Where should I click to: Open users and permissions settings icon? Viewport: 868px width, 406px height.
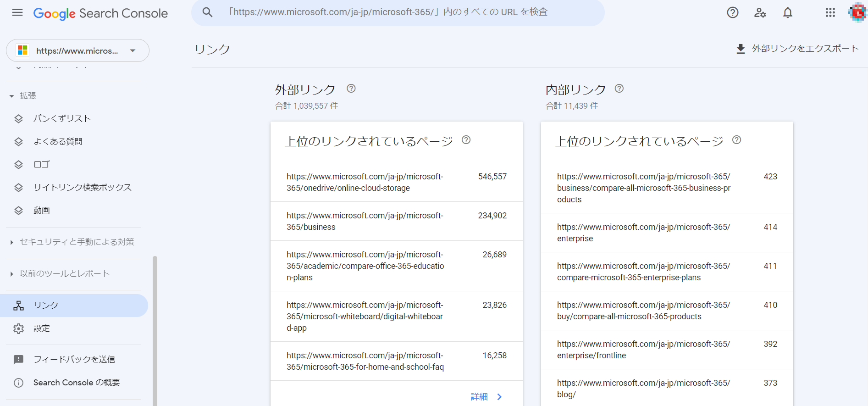point(760,12)
